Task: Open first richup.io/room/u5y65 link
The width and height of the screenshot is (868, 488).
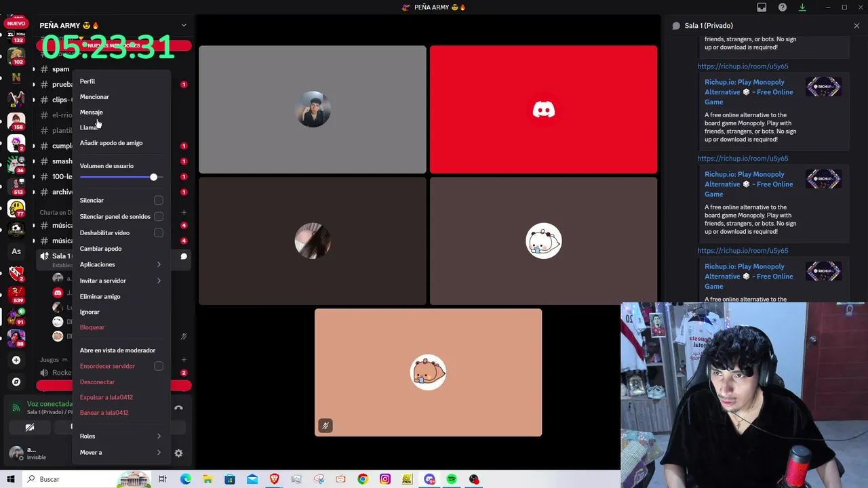Action: [x=743, y=66]
